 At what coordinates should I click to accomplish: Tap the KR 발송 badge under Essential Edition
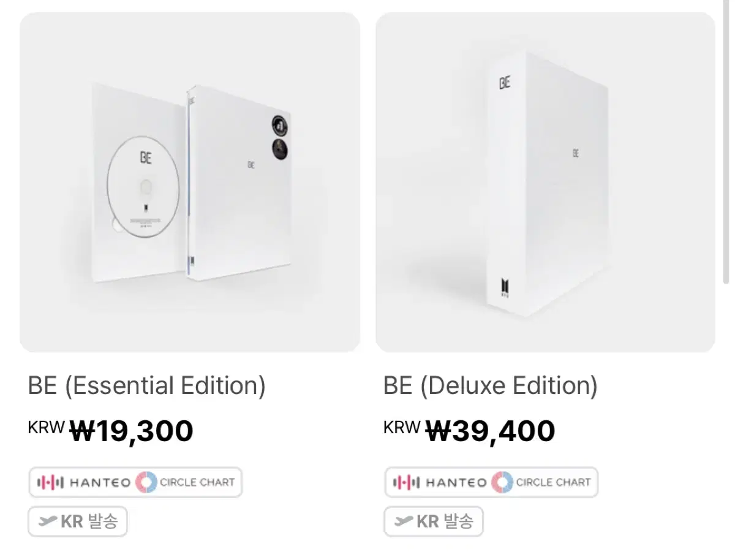(x=78, y=522)
